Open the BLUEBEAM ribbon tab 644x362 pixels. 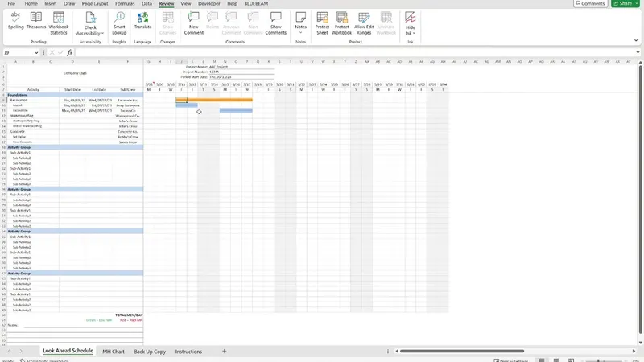(256, 3)
